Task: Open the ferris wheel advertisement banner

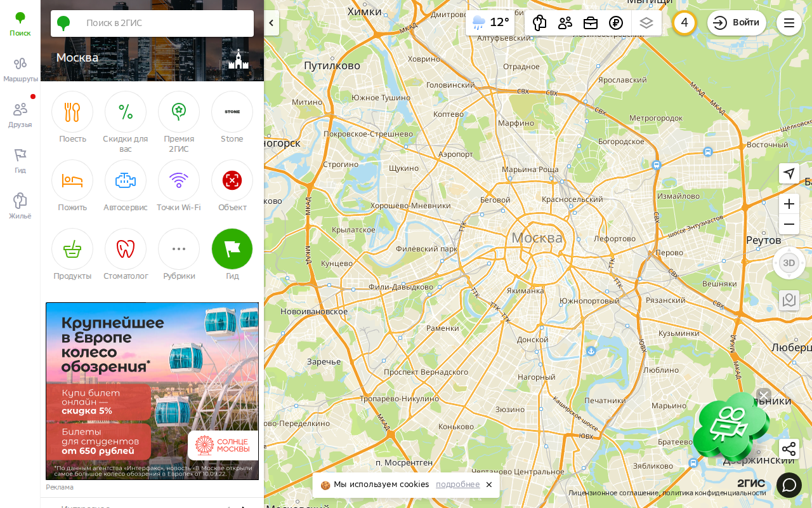Action: (x=152, y=391)
